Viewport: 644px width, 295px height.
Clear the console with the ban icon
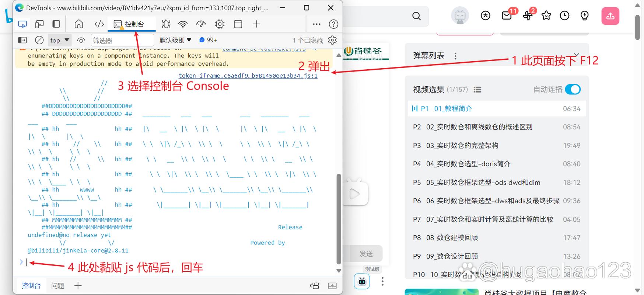[x=39, y=40]
